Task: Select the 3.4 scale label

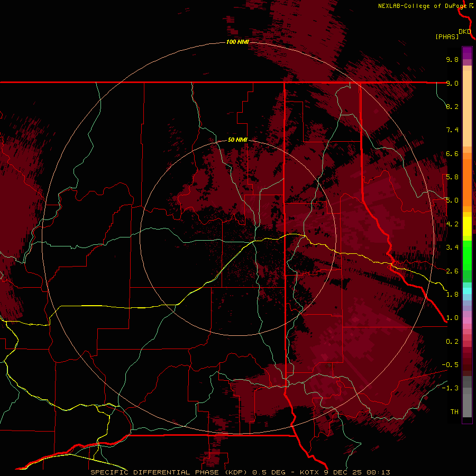Action: pos(452,248)
